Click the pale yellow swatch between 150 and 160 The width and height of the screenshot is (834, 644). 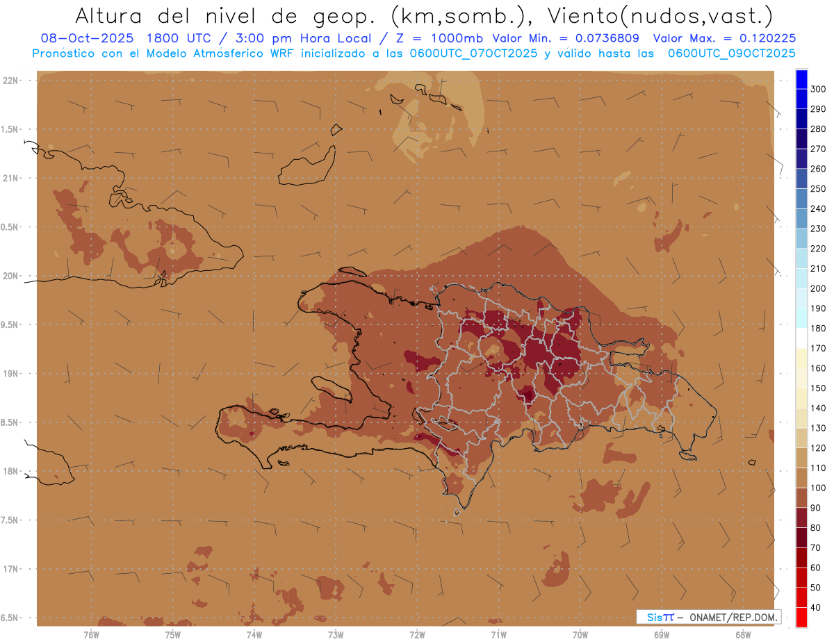tap(801, 379)
